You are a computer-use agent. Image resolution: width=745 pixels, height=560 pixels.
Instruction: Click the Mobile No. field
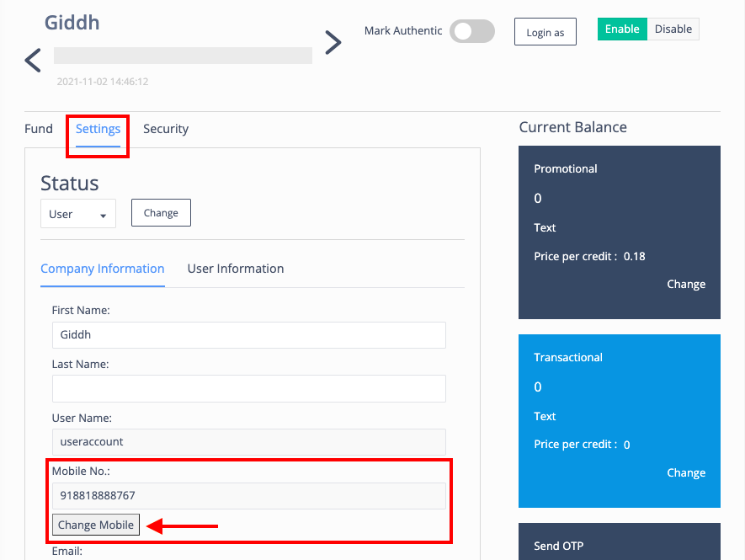click(x=249, y=496)
